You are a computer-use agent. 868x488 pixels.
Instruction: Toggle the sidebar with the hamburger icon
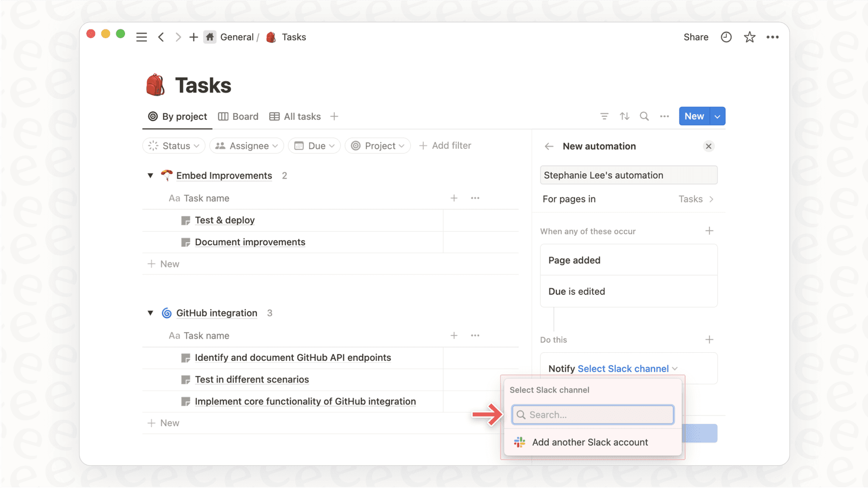tap(141, 37)
